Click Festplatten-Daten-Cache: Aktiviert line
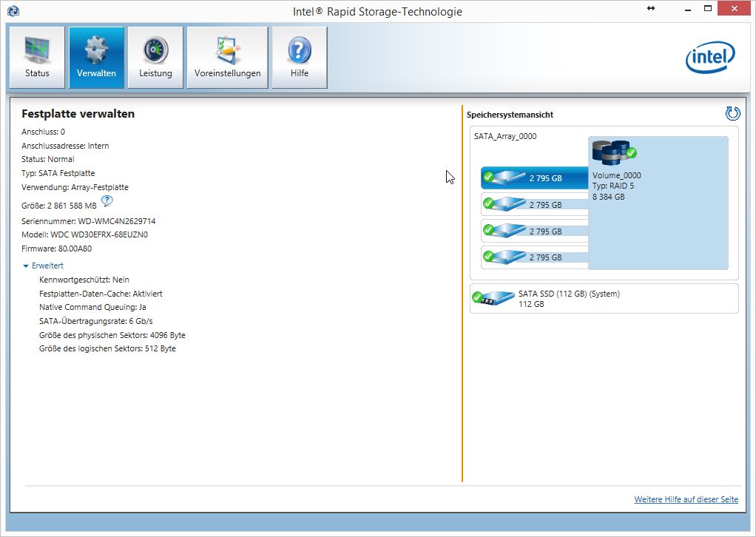The height and width of the screenshot is (537, 756). 101,294
